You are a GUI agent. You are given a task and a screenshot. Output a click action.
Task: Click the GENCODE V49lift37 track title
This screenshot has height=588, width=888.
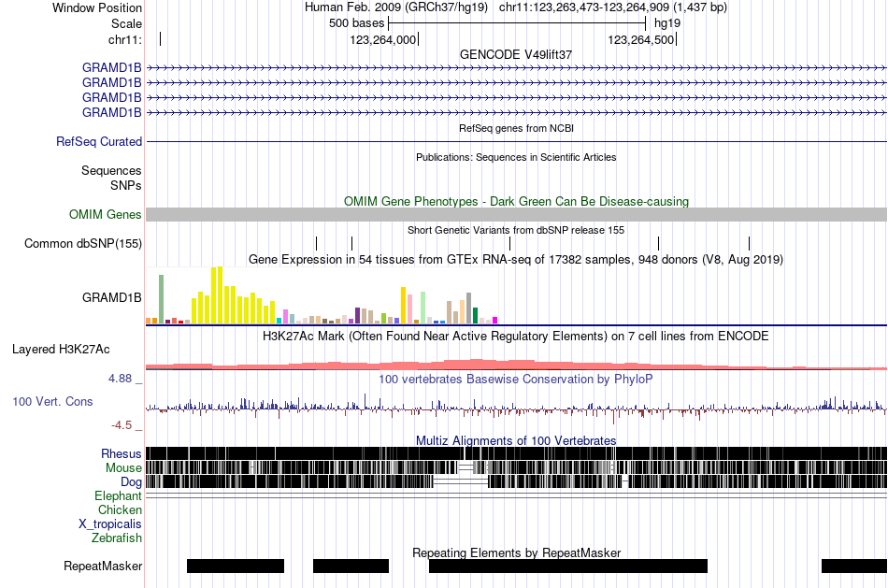(x=515, y=54)
